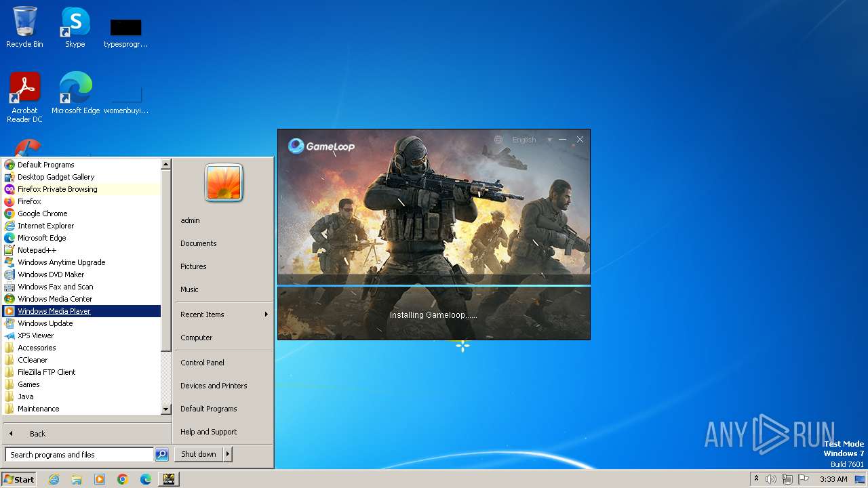The image size is (868, 488).
Task: Click the search magnifier button
Action: click(161, 455)
